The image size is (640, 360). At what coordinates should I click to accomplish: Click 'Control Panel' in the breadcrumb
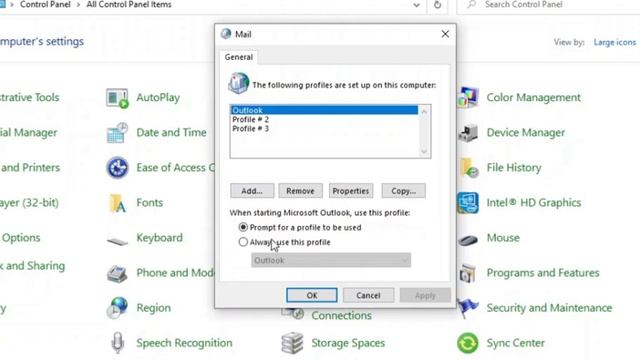pos(45,5)
